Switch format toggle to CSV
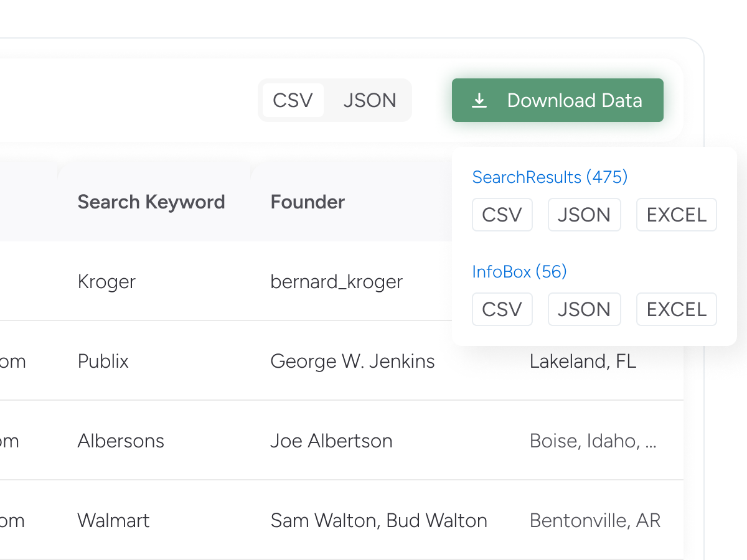The height and width of the screenshot is (560, 747). [293, 100]
